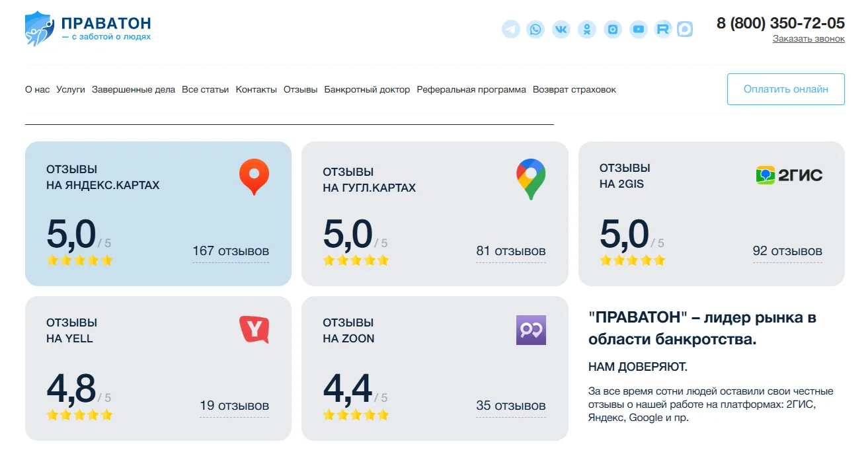Click the '— с заботой о людях' tagline

pyautogui.click(x=106, y=37)
